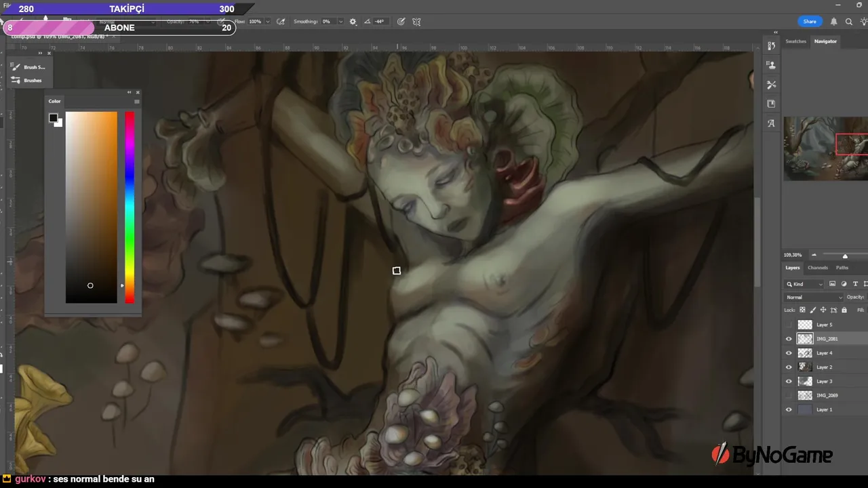
Task: Click the Navigator preview thumbnail
Action: [x=826, y=148]
